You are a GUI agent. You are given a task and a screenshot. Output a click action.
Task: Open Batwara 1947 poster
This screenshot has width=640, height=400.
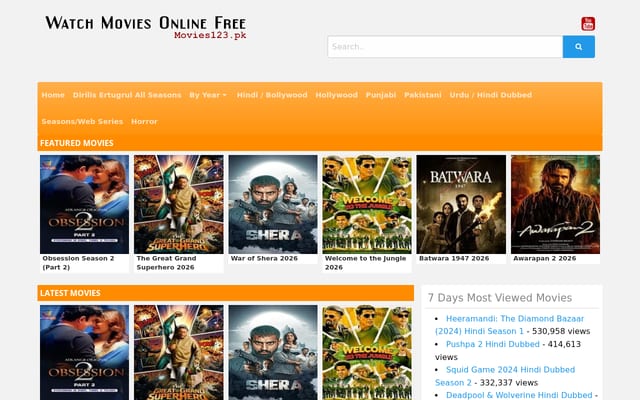pyautogui.click(x=461, y=204)
